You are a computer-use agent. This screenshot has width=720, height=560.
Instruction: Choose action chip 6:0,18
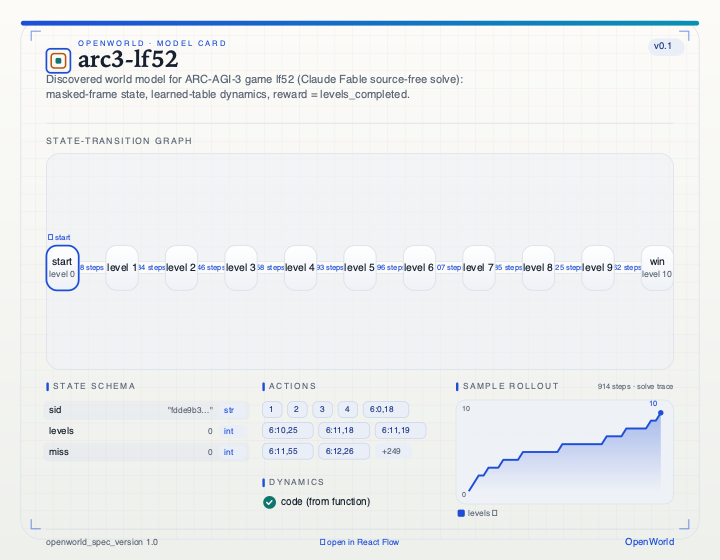point(386,409)
